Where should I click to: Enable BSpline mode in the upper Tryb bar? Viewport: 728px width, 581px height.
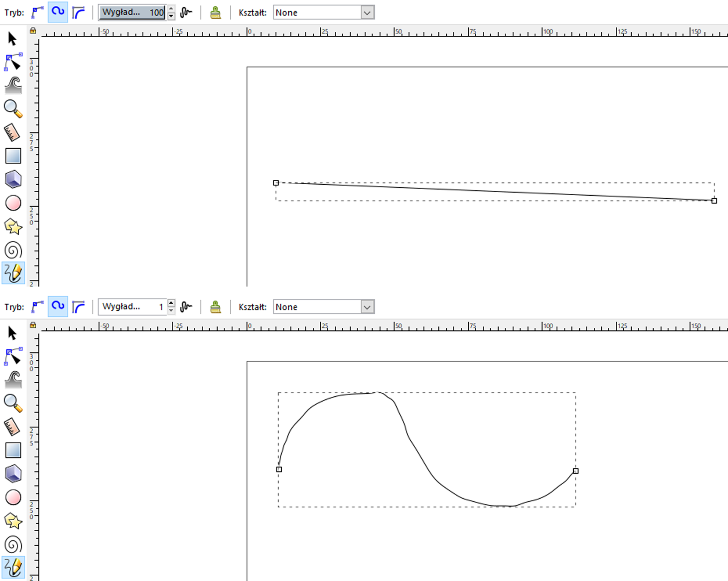click(x=78, y=13)
